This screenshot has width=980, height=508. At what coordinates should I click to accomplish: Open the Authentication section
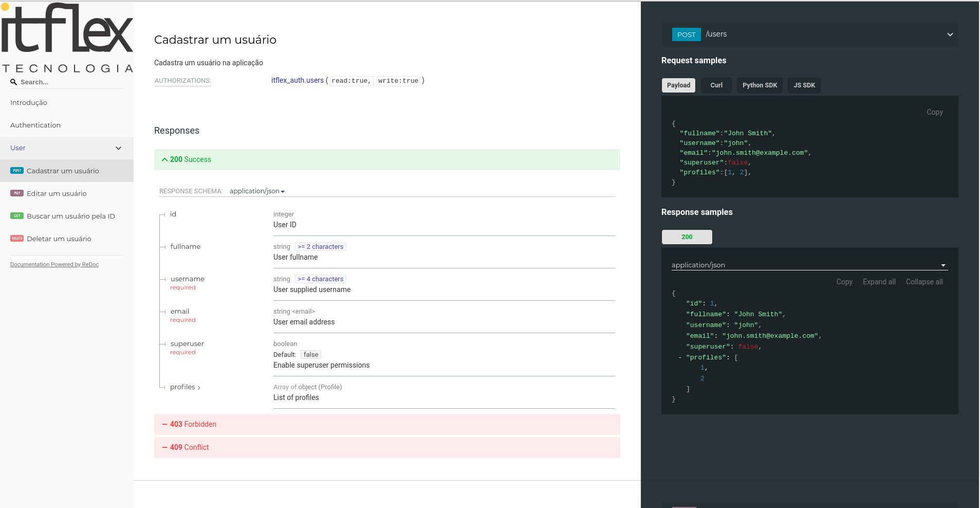[35, 125]
